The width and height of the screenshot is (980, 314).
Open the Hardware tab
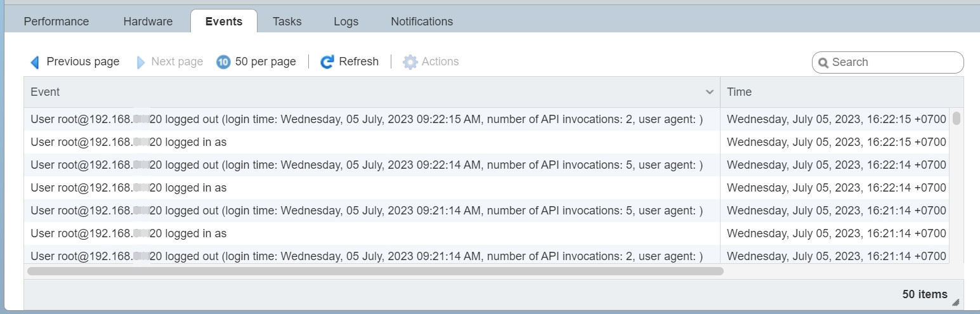click(x=148, y=22)
